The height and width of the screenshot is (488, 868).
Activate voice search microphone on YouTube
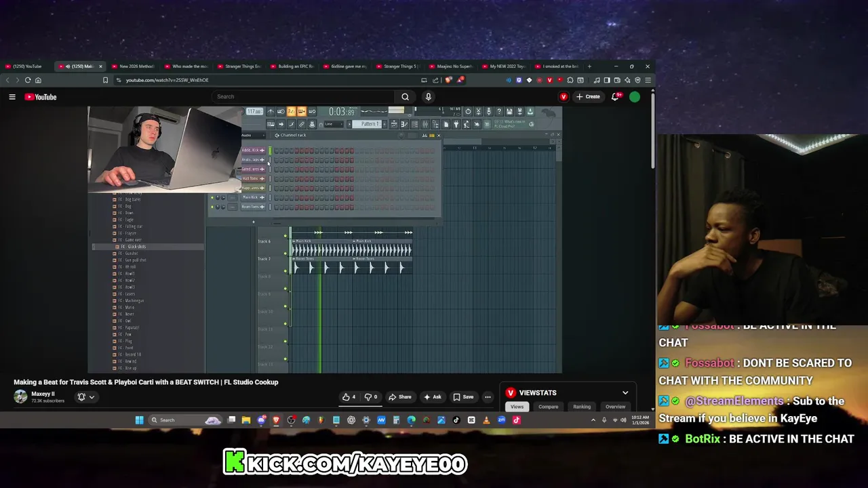point(428,97)
